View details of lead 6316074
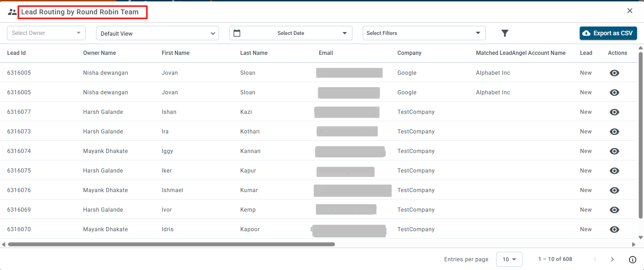 coord(614,151)
